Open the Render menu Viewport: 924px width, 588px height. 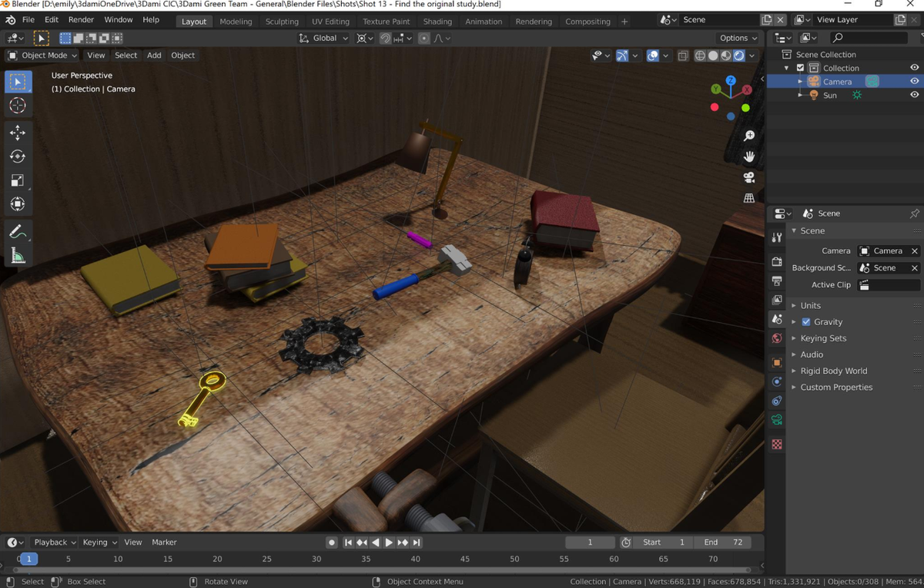click(x=81, y=19)
